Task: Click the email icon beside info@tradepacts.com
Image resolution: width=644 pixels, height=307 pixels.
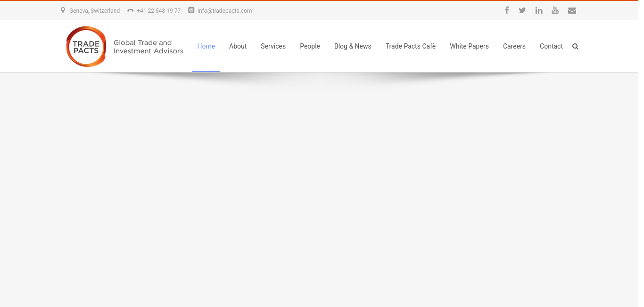Action: (191, 10)
